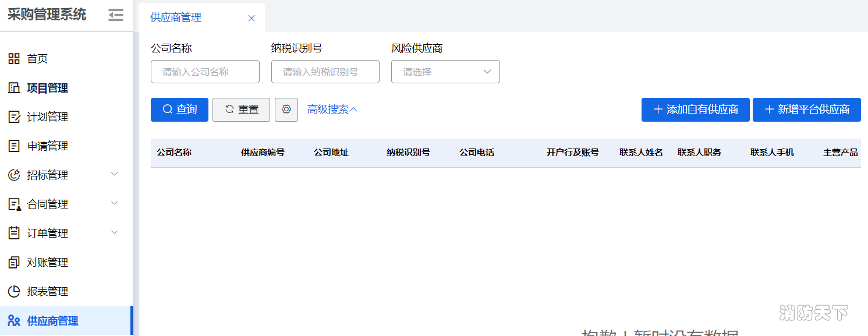Click 新增平台供应商 button
Image resolution: width=868 pixels, height=336 pixels.
click(x=806, y=109)
